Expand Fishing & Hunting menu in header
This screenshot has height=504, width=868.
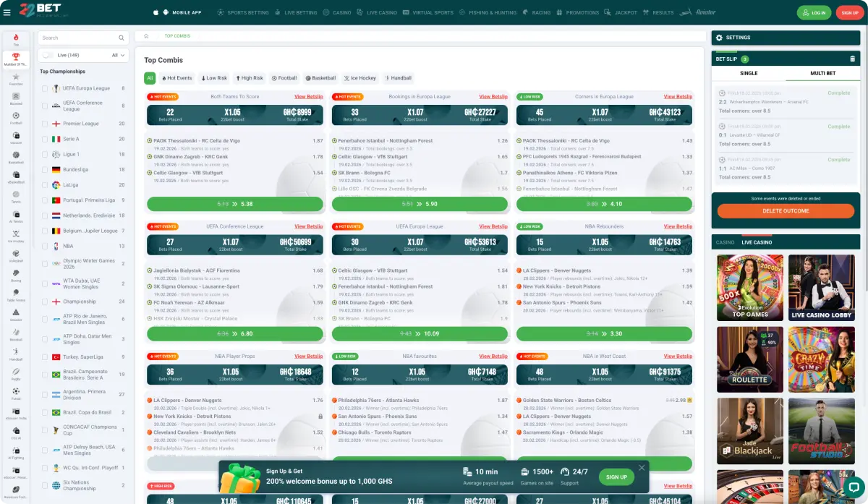pos(488,12)
